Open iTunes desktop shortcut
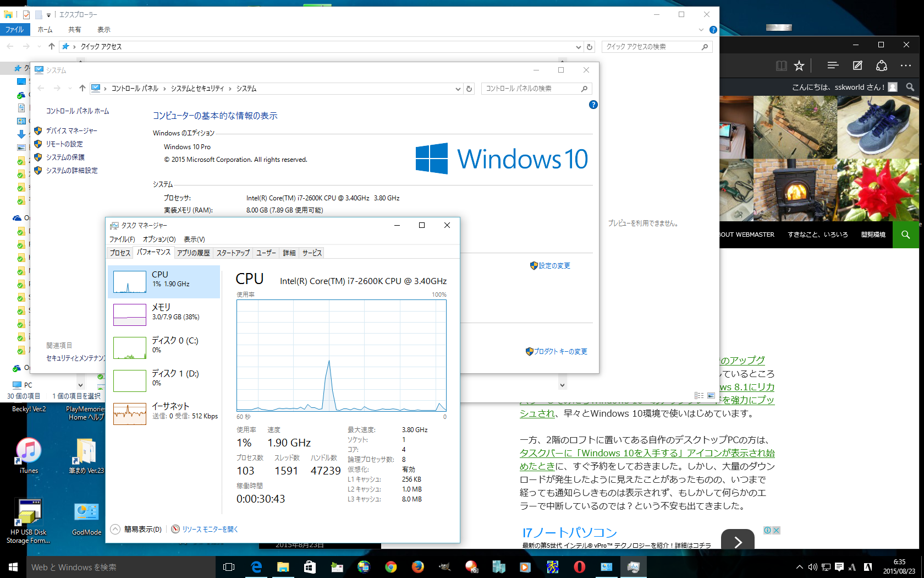The height and width of the screenshot is (578, 924). (x=29, y=456)
